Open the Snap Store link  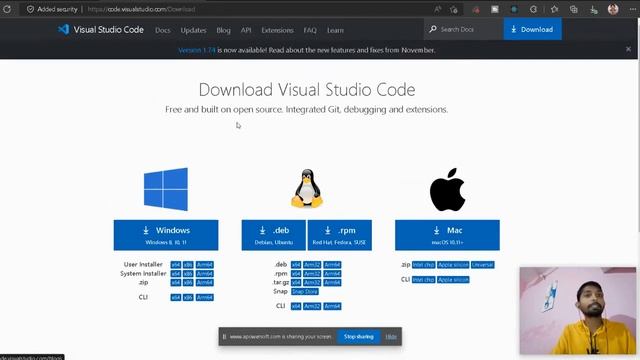tap(305, 291)
